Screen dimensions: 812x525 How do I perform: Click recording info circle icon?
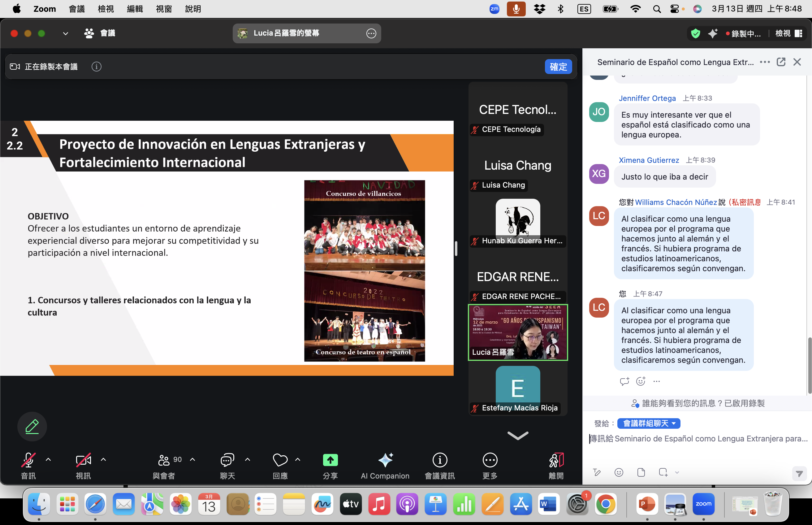97,67
